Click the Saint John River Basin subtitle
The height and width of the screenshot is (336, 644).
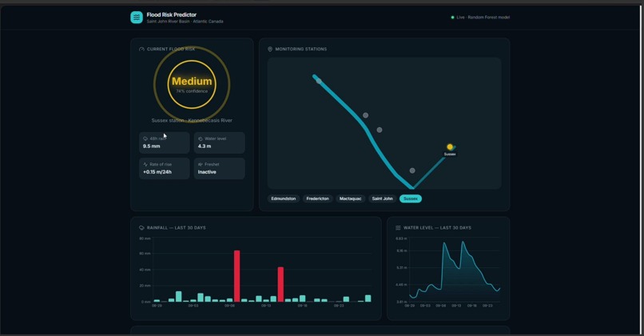pos(185,22)
